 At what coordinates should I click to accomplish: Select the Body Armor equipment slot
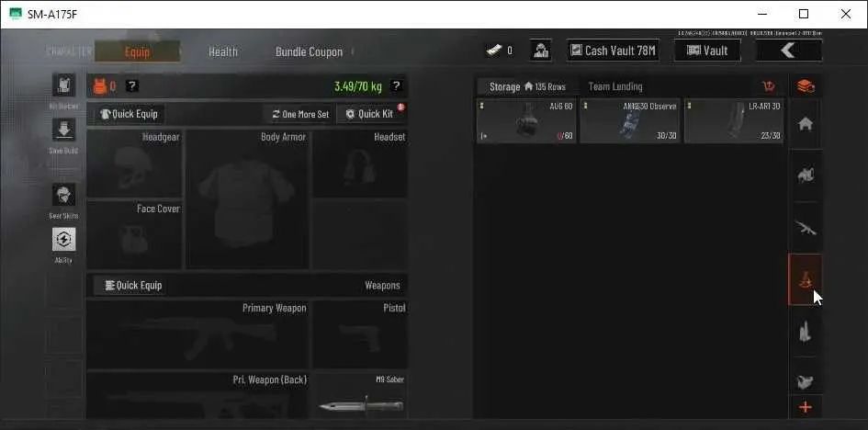coord(247,199)
